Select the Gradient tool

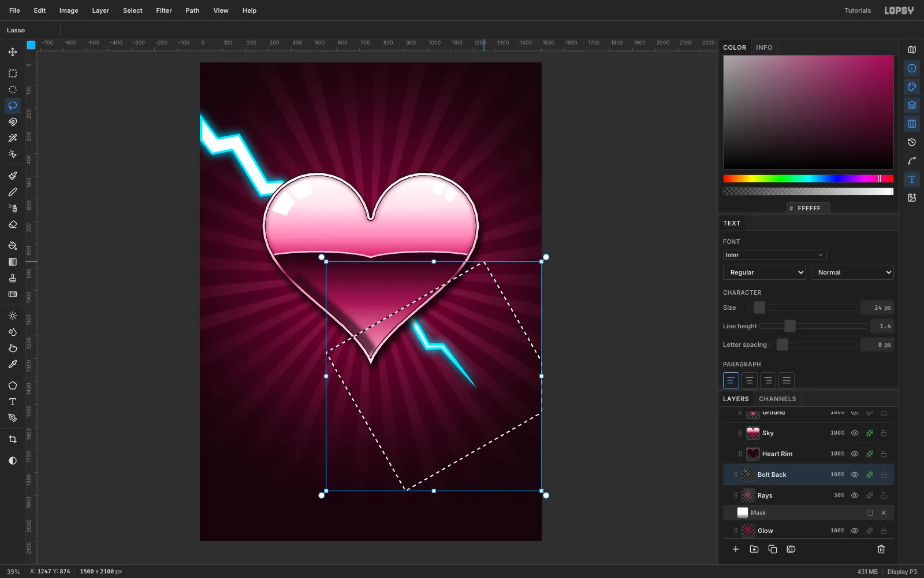(13, 262)
